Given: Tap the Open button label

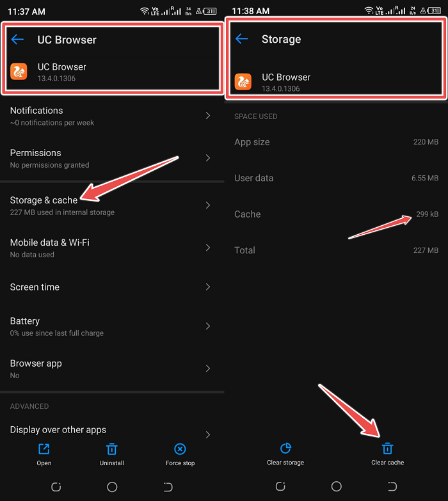Looking at the screenshot, I should 44,463.
